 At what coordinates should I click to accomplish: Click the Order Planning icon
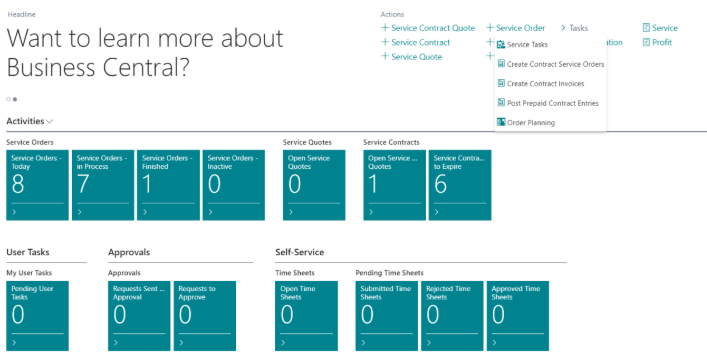tap(500, 122)
